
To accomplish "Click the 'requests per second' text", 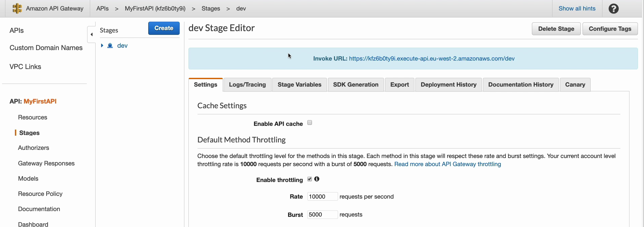I will tap(367, 197).
